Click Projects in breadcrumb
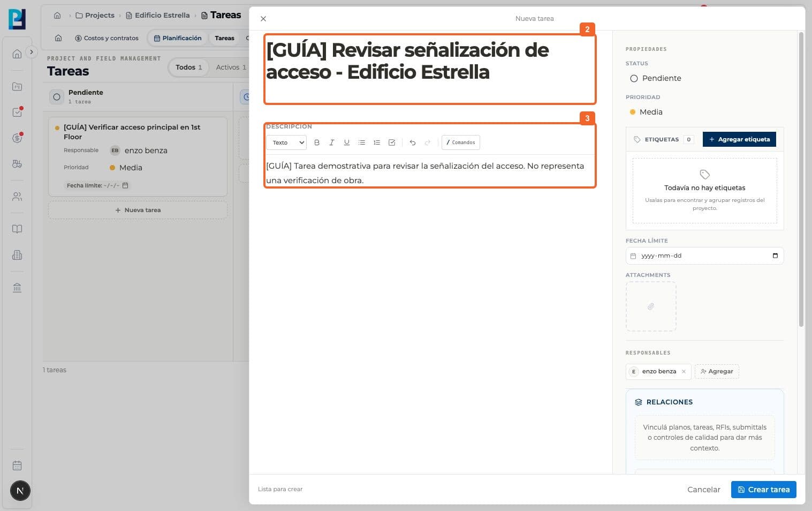This screenshot has height=511, width=812. coord(95,16)
